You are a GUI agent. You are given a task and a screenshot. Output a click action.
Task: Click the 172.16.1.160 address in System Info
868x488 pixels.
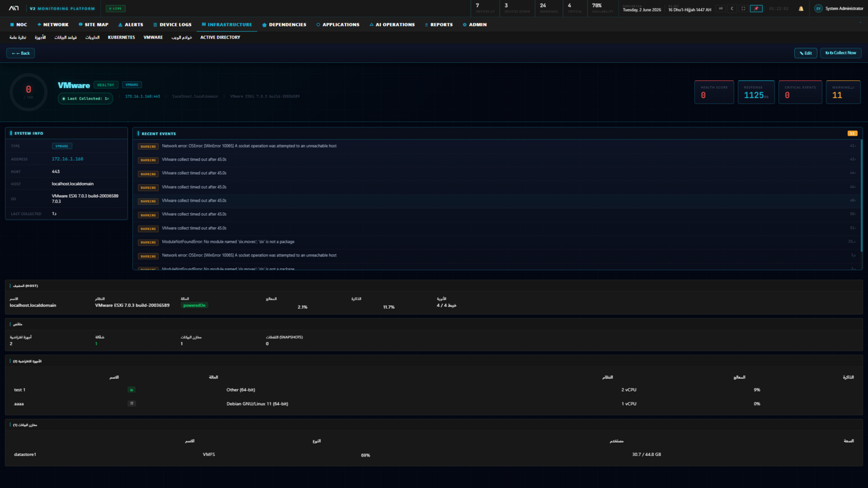(x=68, y=159)
